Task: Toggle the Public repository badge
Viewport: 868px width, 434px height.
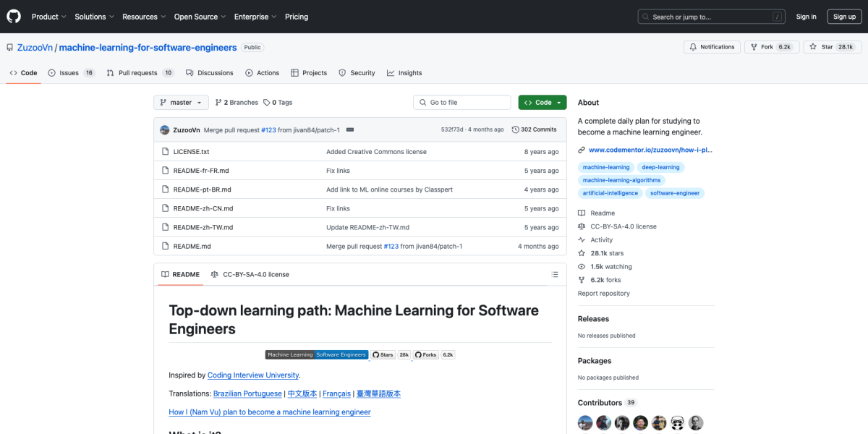Action: pyautogui.click(x=252, y=47)
